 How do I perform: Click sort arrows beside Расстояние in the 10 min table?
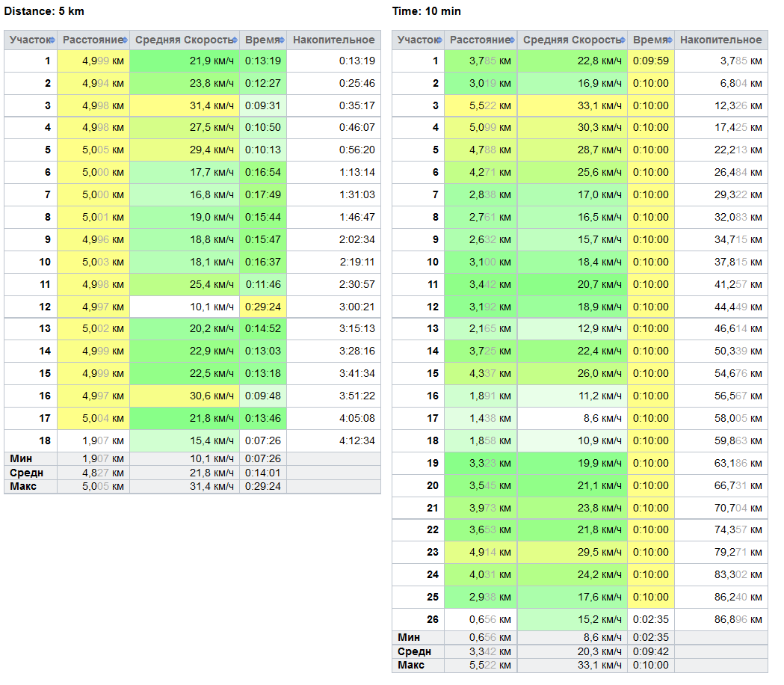click(x=513, y=40)
